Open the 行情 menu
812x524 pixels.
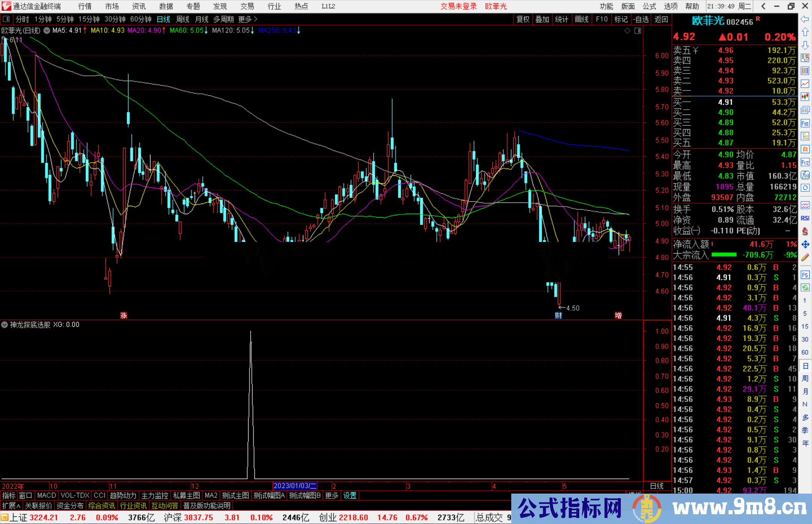[x=85, y=6]
